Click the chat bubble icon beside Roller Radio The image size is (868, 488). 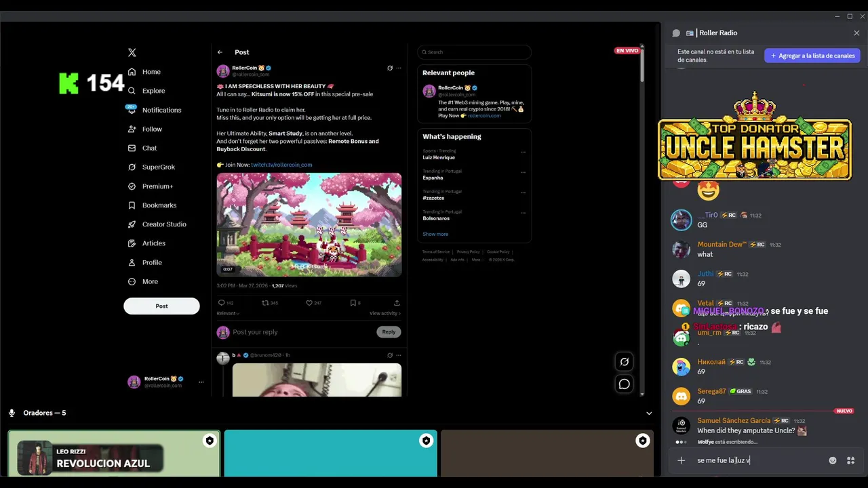[x=676, y=33]
